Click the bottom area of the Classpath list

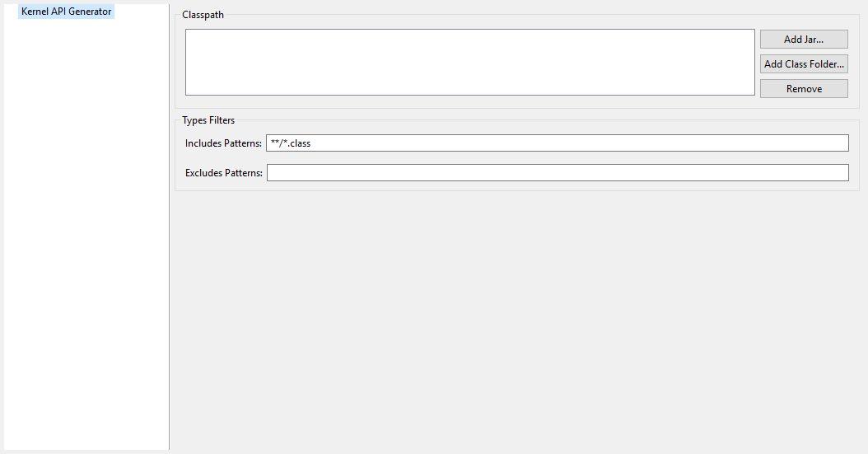(x=469, y=87)
